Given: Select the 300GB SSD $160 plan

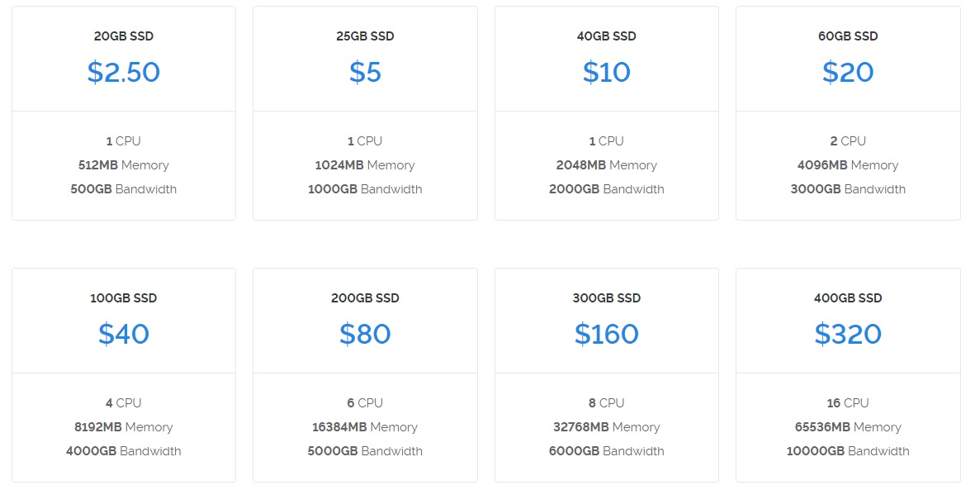Looking at the screenshot, I should pos(606,375).
